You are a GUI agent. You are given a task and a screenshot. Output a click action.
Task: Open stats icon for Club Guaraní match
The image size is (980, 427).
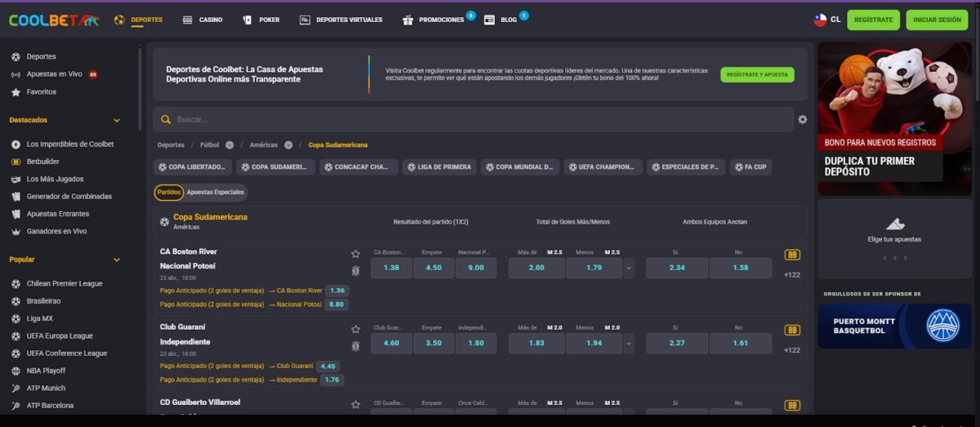355,345
